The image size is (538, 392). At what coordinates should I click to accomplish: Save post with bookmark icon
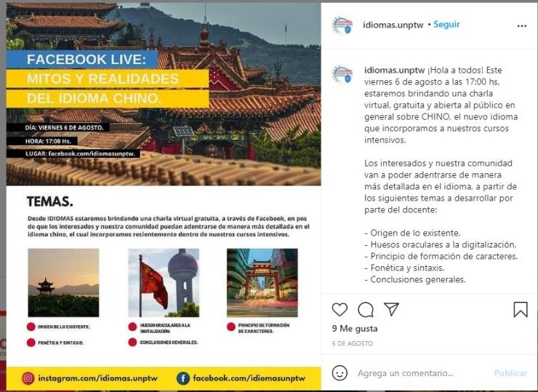(521, 309)
